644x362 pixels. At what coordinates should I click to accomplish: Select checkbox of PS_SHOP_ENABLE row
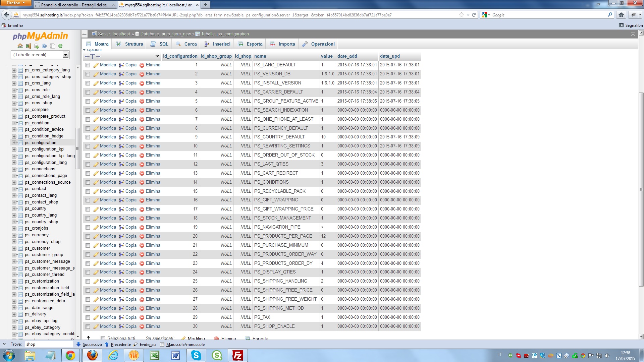click(x=88, y=326)
